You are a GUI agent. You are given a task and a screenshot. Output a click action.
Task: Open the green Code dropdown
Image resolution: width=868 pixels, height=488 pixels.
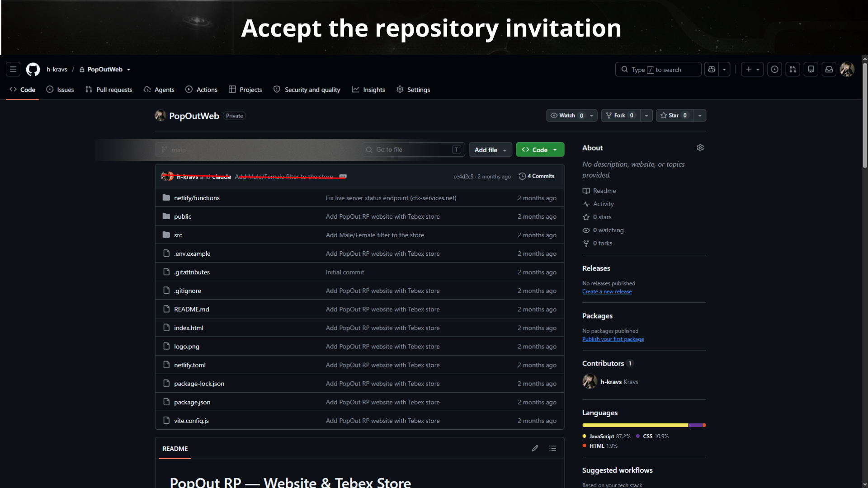tap(540, 150)
